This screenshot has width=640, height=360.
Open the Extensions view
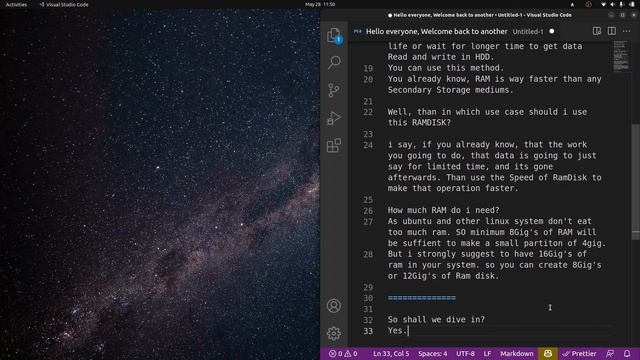334,145
